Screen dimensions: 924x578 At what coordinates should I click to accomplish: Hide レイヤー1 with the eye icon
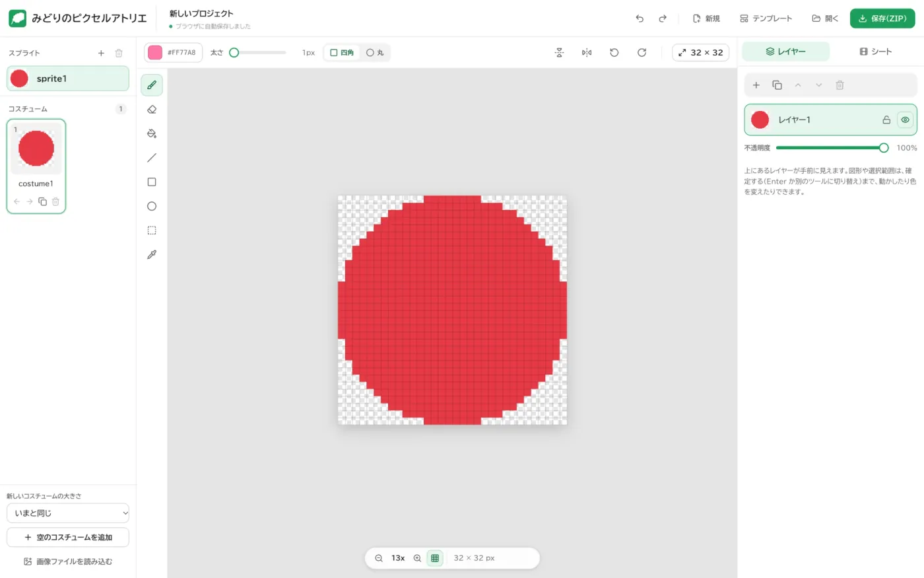coord(905,120)
